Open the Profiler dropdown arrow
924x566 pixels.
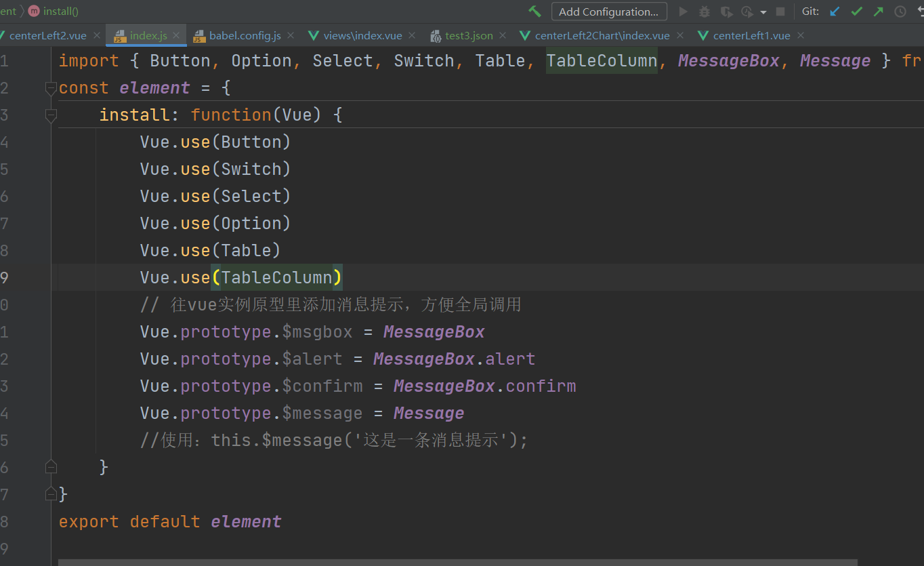pyautogui.click(x=763, y=11)
